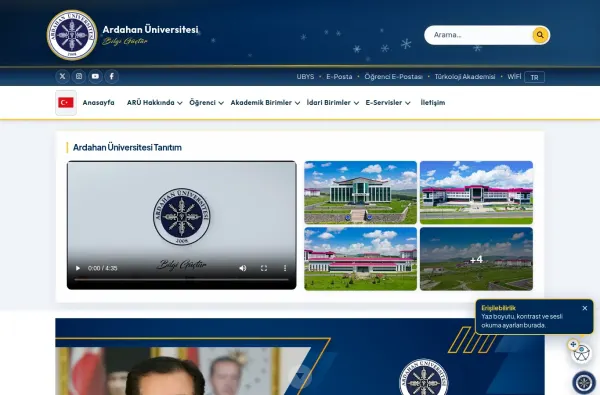
Task: Open the E-Posta link
Action: tap(339, 77)
